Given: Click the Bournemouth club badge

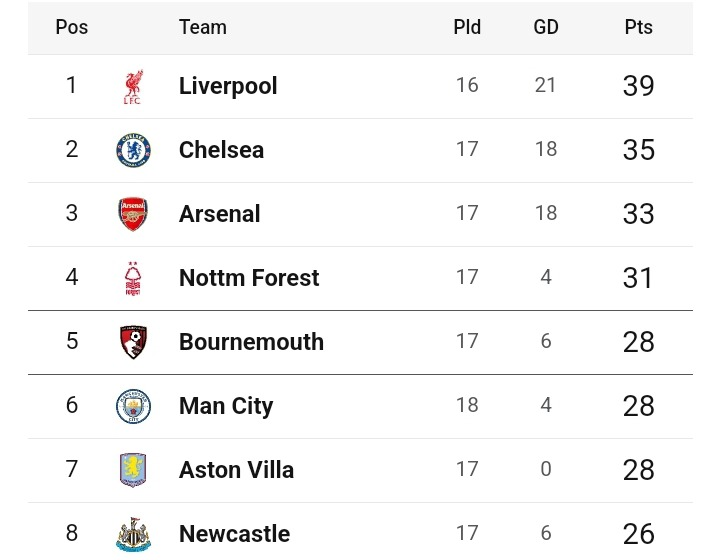Looking at the screenshot, I should point(133,342).
